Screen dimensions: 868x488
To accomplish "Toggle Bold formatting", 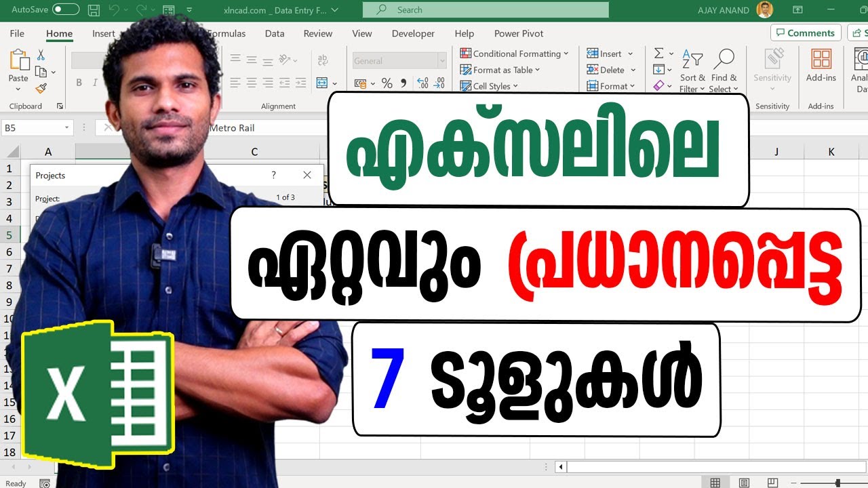I will tap(79, 83).
